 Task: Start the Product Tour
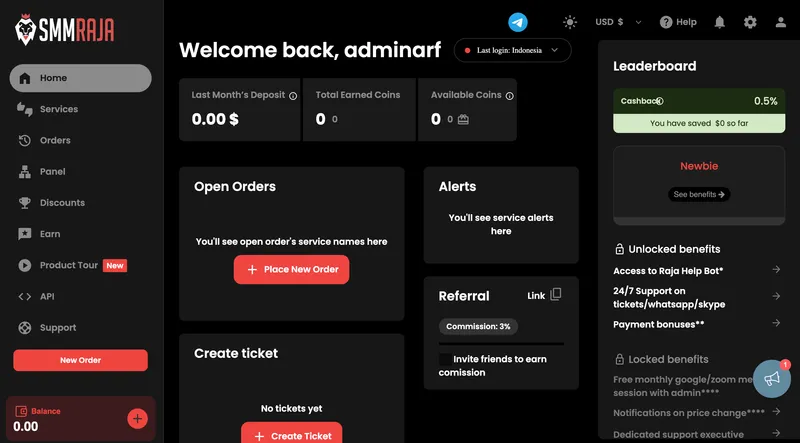point(68,265)
